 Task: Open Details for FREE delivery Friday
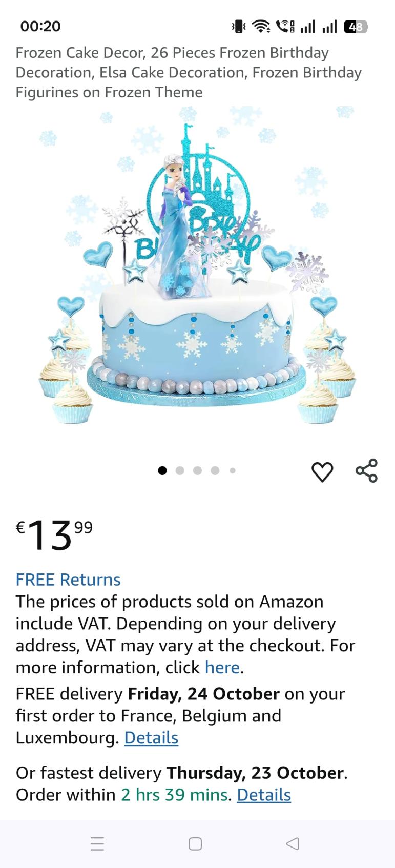[151, 738]
